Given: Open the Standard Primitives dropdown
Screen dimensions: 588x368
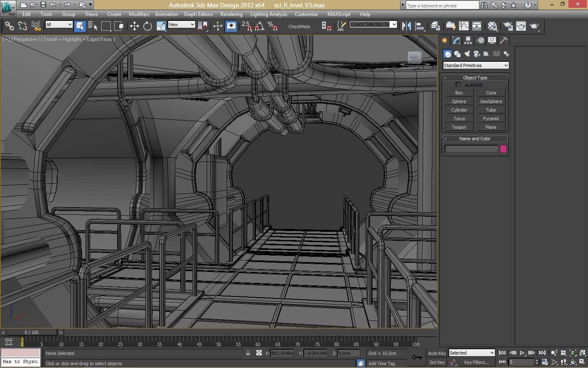Looking at the screenshot, I should point(476,65).
